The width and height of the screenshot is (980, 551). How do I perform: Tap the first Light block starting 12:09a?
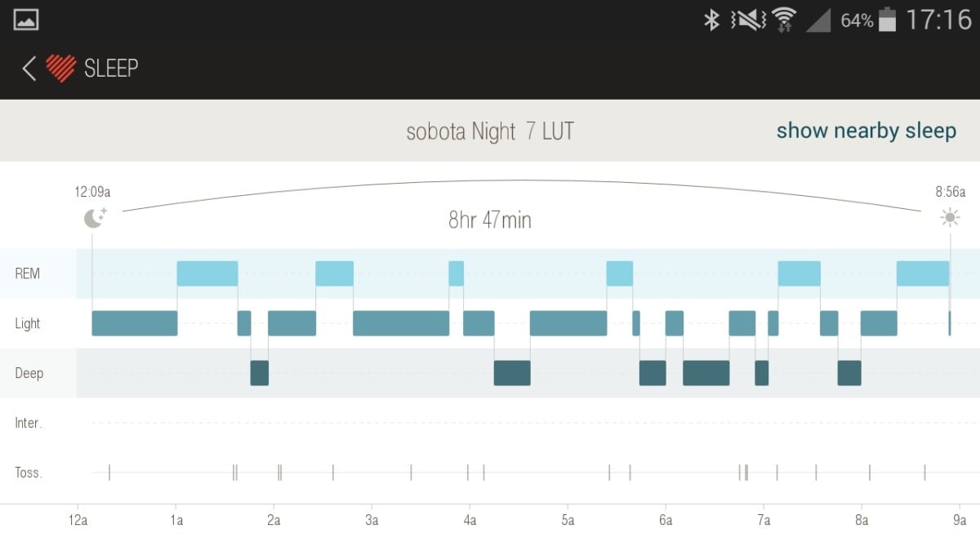[135, 323]
